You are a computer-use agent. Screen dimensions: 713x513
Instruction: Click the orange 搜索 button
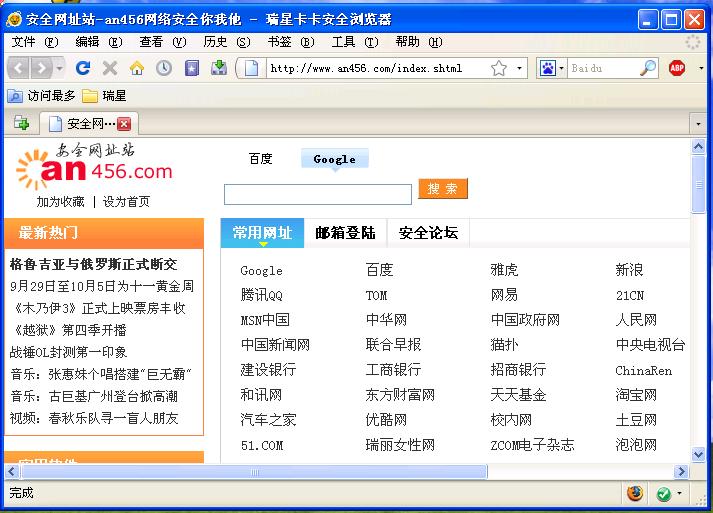tap(443, 188)
